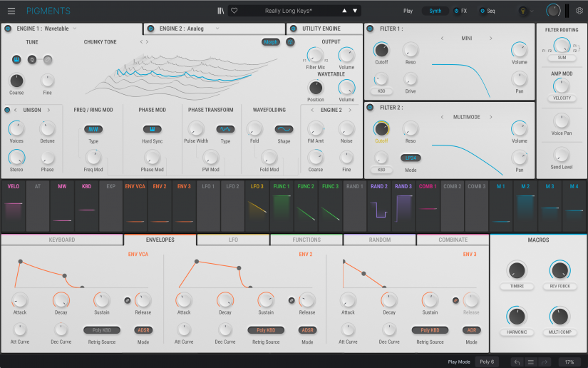Open the preset library browser icon
588x368 pixels.
[x=221, y=11]
